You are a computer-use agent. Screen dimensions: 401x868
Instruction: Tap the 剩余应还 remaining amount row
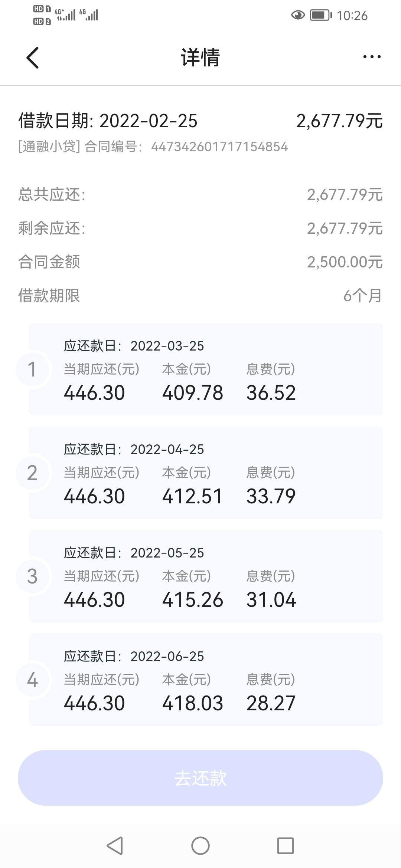(200, 228)
